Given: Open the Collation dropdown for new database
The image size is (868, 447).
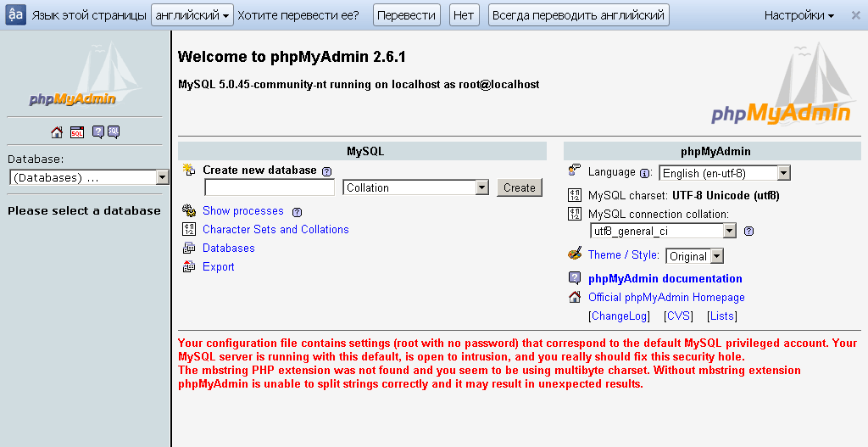Looking at the screenshot, I should 415,187.
